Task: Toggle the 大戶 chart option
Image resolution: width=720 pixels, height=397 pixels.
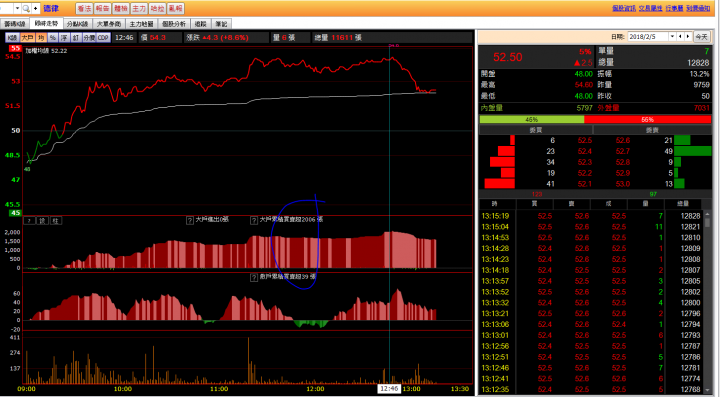Action: [28, 38]
